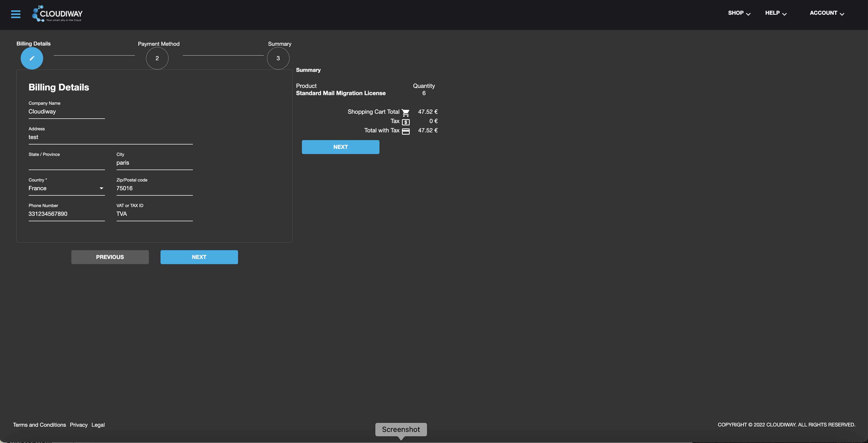Image resolution: width=868 pixels, height=443 pixels.
Task: Open the ACCOUNT dropdown menu
Action: (827, 13)
